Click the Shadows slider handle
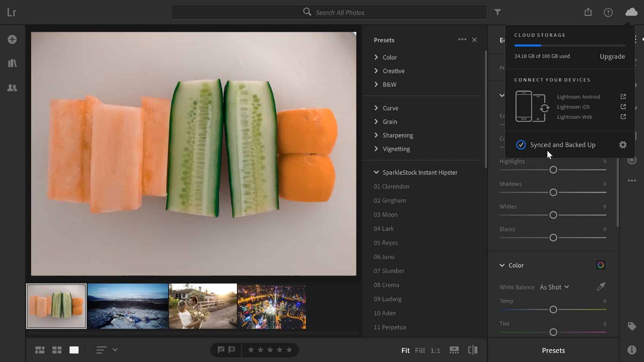This screenshot has width=644, height=362. pyautogui.click(x=553, y=193)
